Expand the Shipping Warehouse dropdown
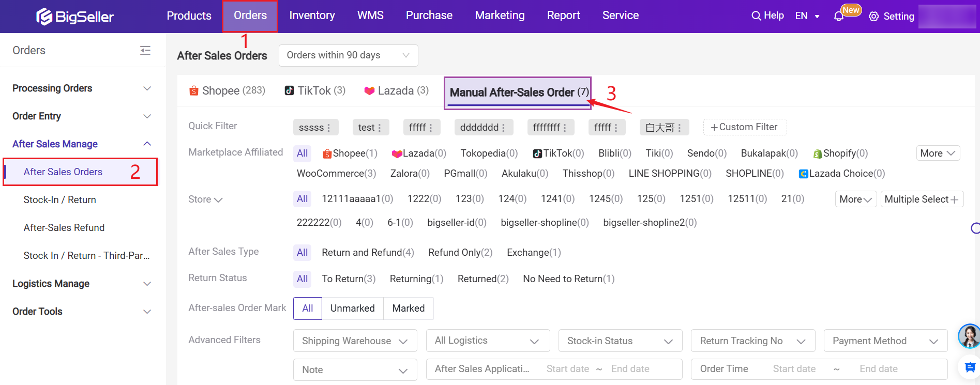Image resolution: width=980 pixels, height=385 pixels. coord(355,341)
